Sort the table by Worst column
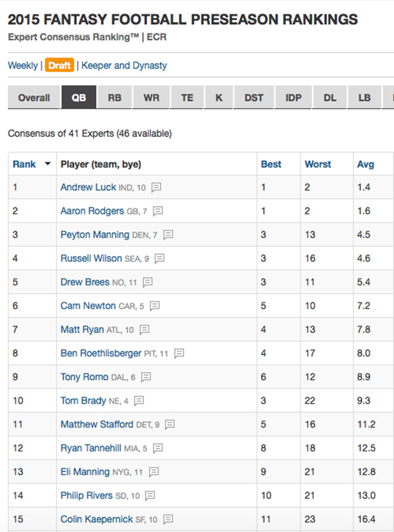This screenshot has width=394, height=532. 318,164
